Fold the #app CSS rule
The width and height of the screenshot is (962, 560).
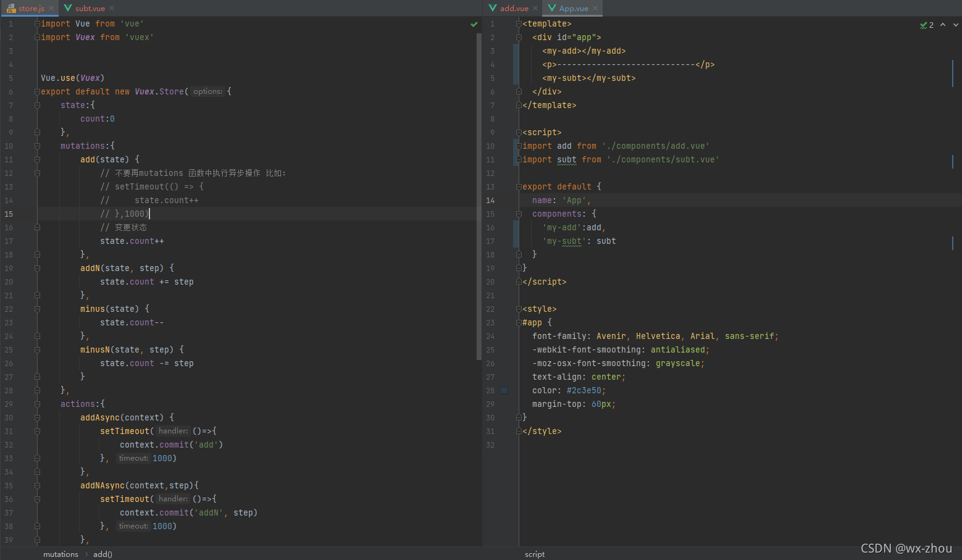point(519,322)
